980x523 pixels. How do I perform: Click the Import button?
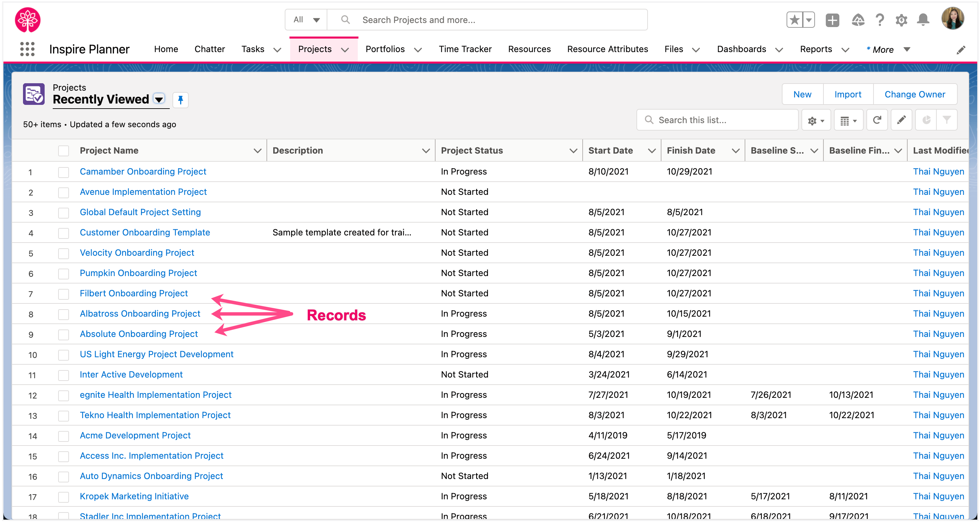pyautogui.click(x=848, y=93)
